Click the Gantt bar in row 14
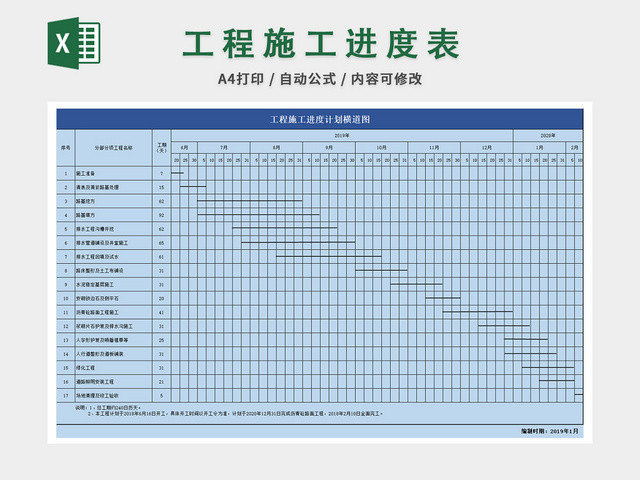 [530, 353]
